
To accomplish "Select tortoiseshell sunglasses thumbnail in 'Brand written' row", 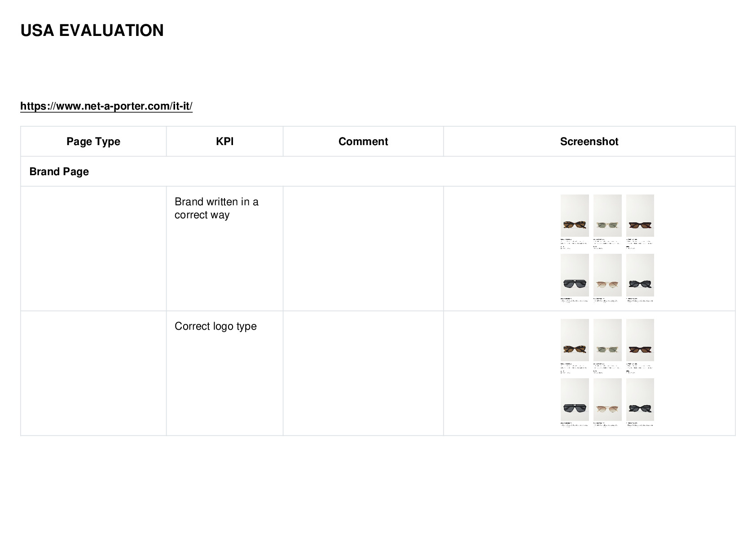I will click(575, 216).
